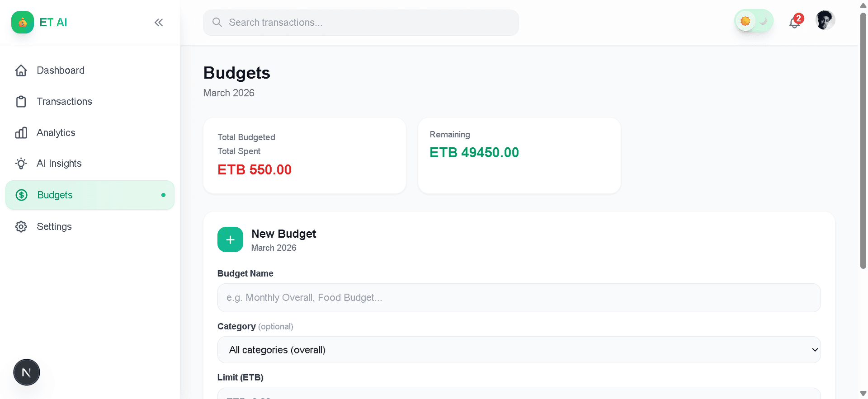Open notifications via the bell icon

click(794, 22)
